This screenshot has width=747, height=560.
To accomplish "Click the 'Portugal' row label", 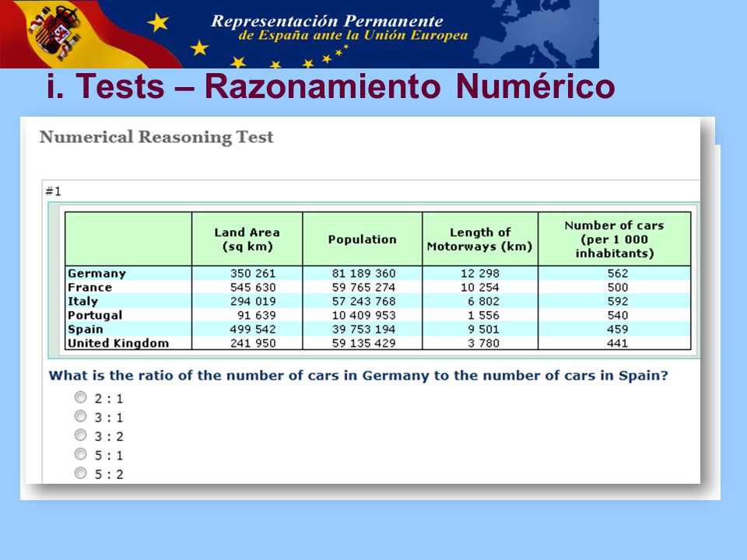I will tap(95, 315).
